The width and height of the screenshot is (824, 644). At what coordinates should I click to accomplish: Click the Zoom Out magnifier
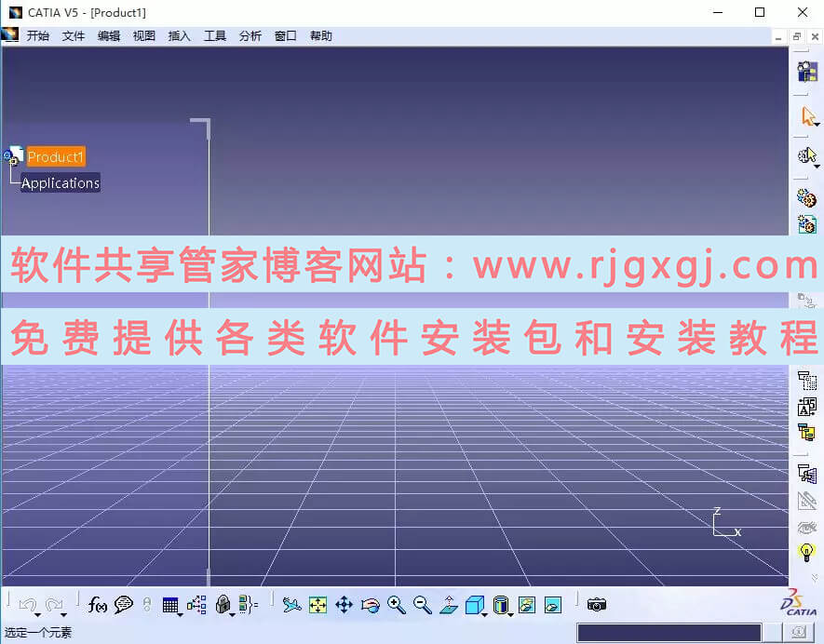[423, 605]
